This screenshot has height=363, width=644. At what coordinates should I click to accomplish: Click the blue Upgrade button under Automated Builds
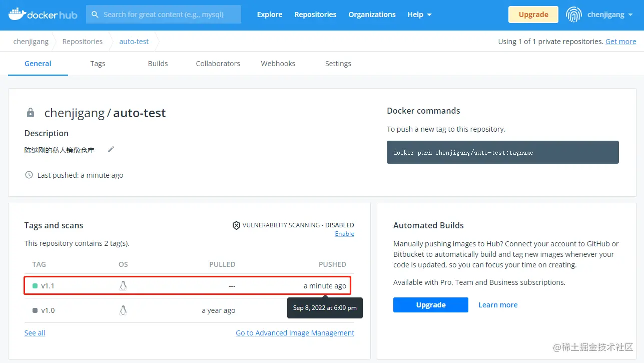(x=431, y=305)
